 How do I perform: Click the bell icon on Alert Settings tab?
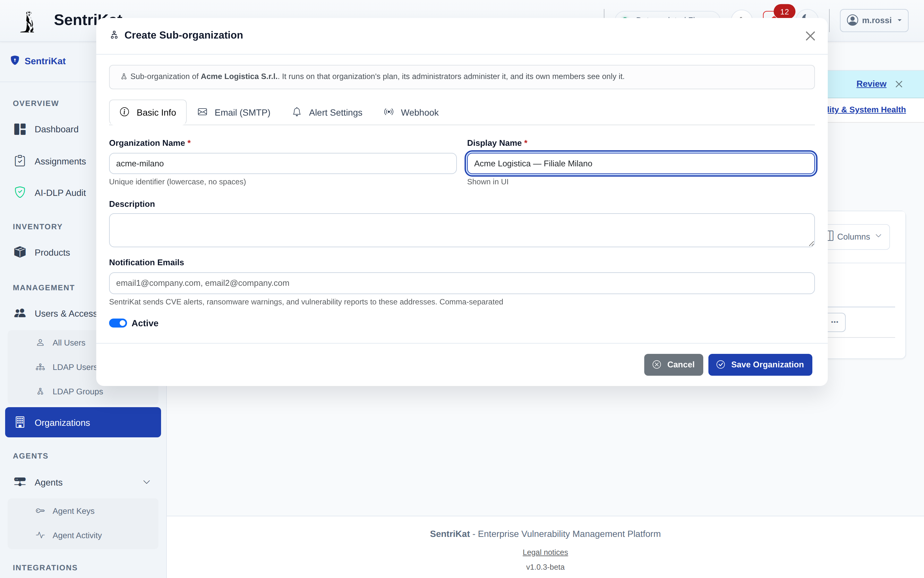297,112
